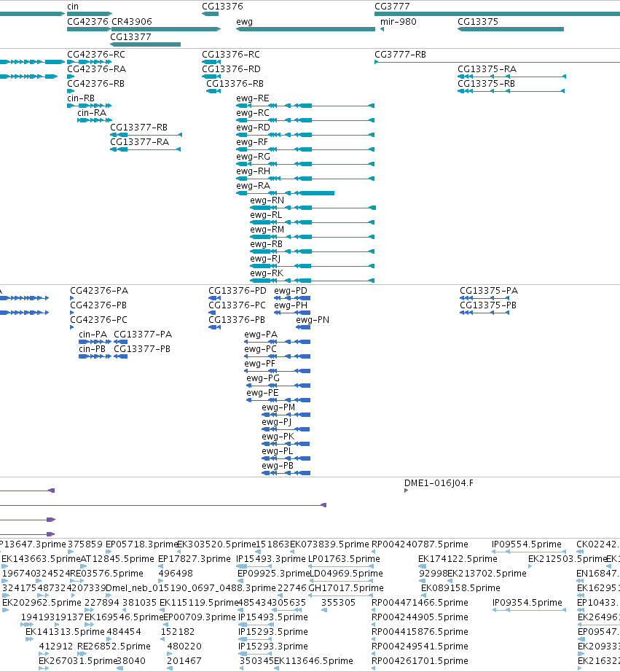This screenshot has width=620, height=672.
Task: Select the ewg-RH transcript
Action: pyautogui.click(x=254, y=171)
